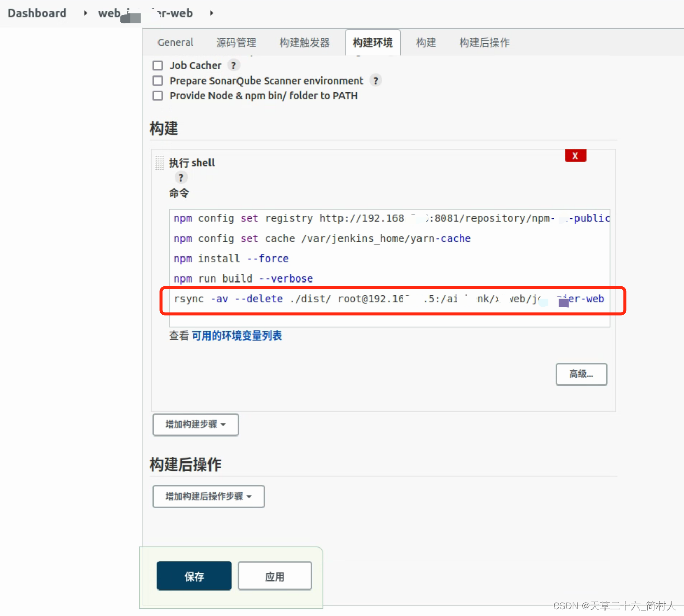Switch to the General tab

(175, 42)
